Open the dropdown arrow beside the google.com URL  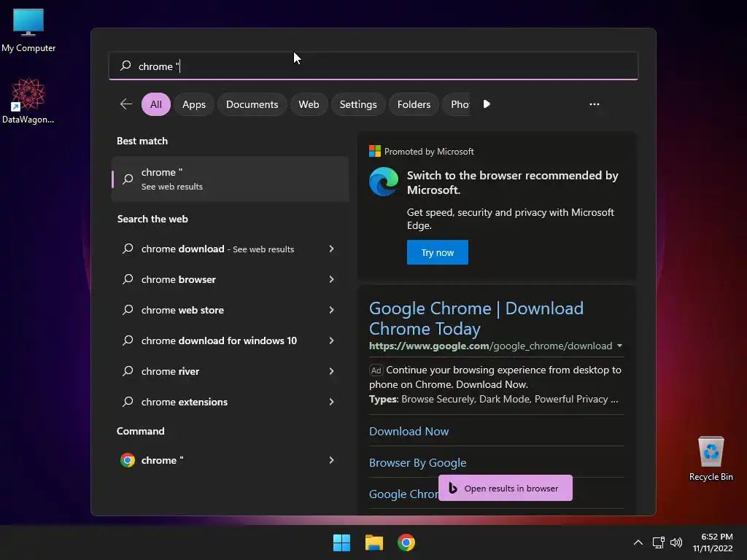620,346
